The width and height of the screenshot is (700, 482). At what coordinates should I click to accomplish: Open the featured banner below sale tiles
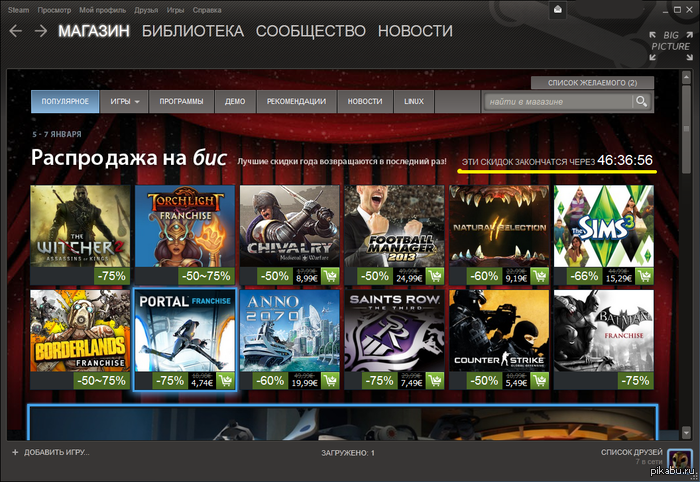342,422
